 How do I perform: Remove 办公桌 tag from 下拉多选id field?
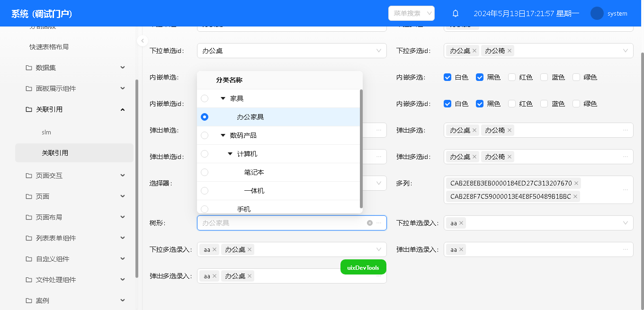tap(474, 51)
